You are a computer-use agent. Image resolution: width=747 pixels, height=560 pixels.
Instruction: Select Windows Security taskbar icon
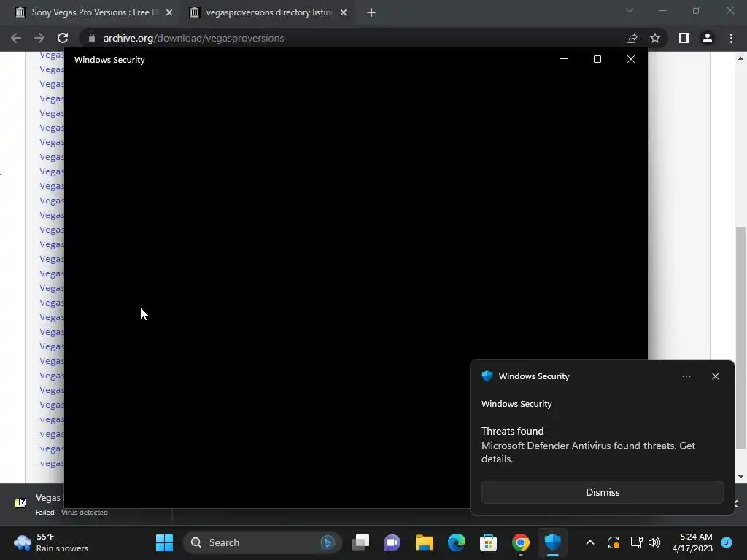click(x=553, y=542)
